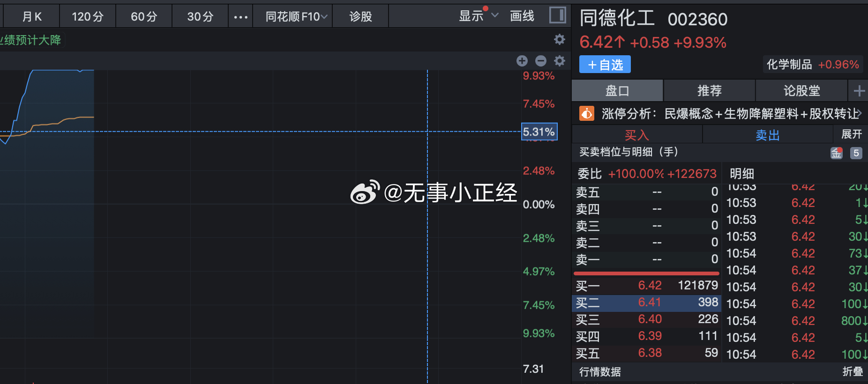868x384 pixels.
Task: Select the 买一 6.42 bid row
Action: tap(647, 285)
